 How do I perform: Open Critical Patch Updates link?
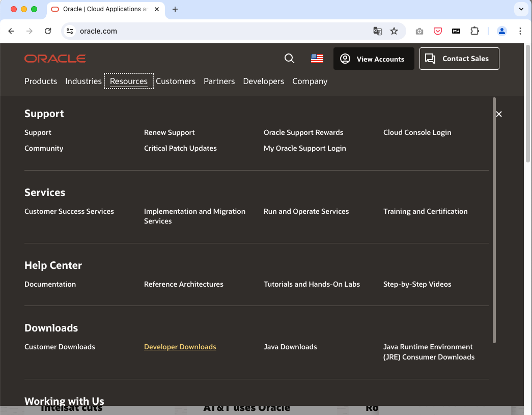pos(180,148)
